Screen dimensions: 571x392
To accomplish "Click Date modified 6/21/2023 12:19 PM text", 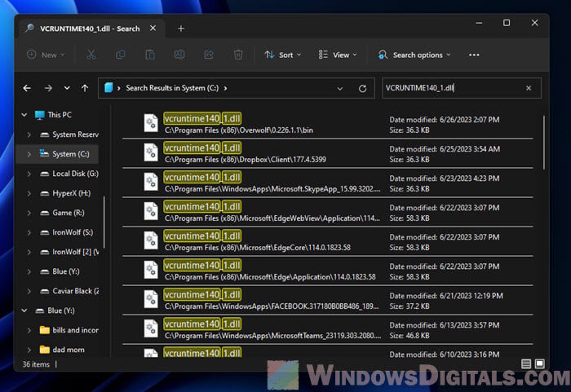I will 446,296.
